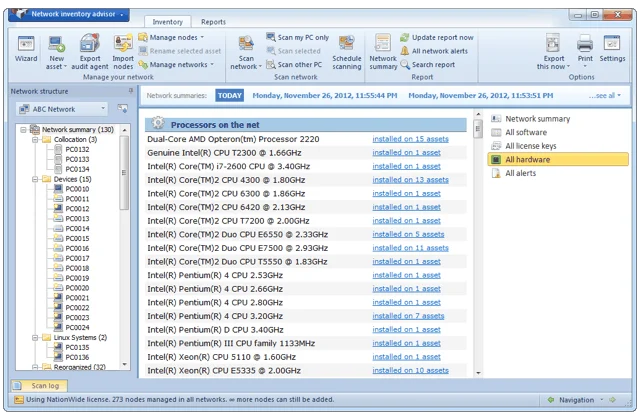Click installed on 13 assets link

[410, 180]
